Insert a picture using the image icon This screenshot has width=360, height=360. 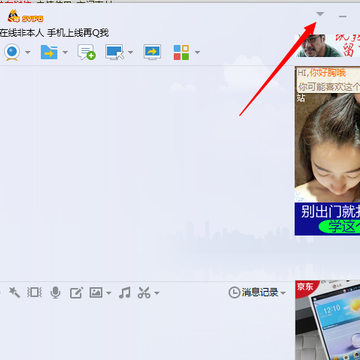pos(96,293)
